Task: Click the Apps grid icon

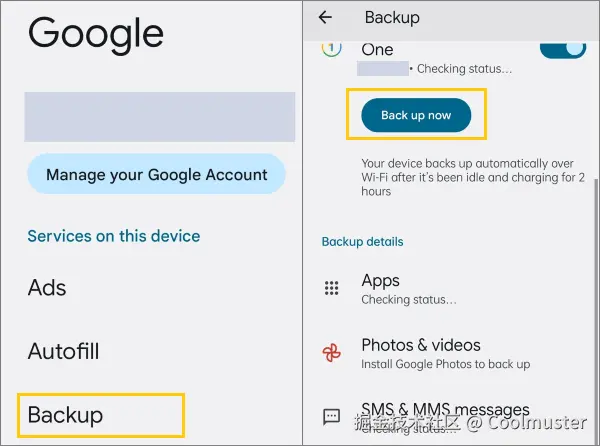Action: coord(331,288)
